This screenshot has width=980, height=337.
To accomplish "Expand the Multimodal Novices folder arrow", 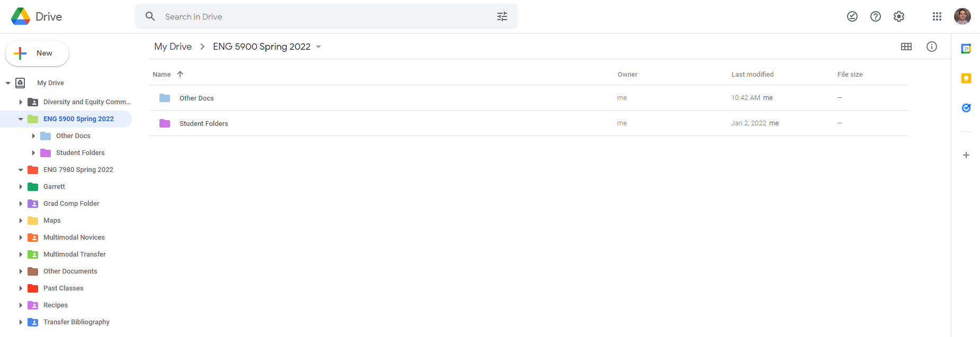I will pos(21,238).
